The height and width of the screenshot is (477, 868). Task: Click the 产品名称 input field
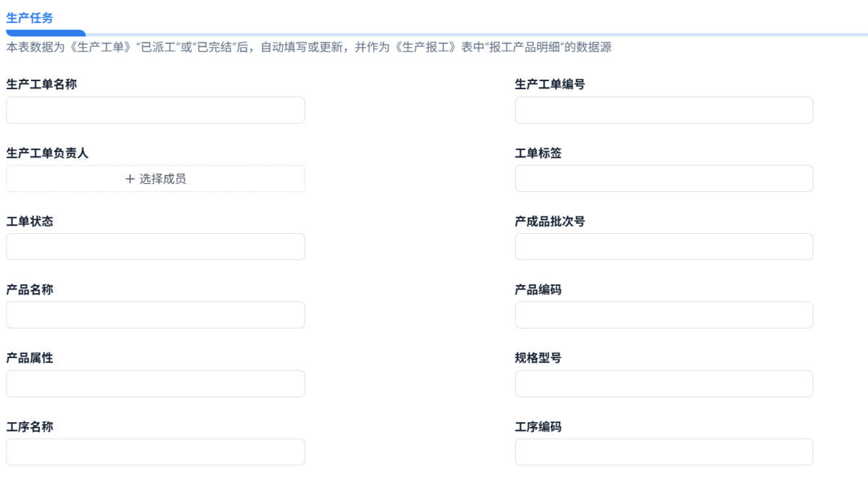click(x=155, y=315)
